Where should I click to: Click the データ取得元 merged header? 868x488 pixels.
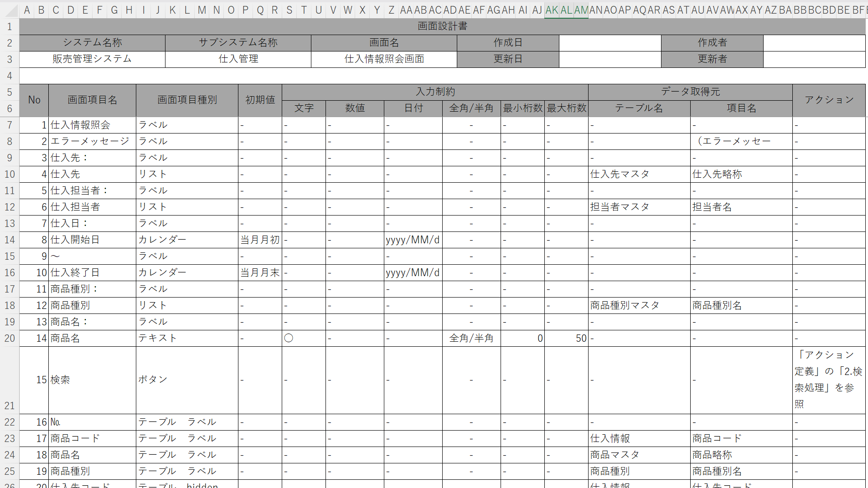click(x=690, y=92)
